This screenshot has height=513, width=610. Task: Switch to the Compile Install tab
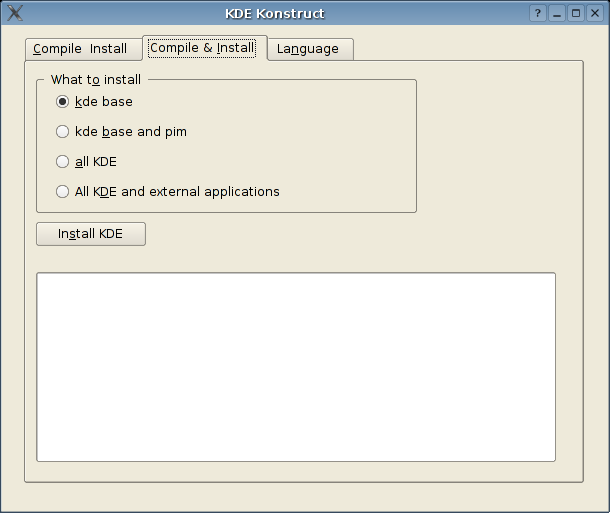click(x=84, y=49)
